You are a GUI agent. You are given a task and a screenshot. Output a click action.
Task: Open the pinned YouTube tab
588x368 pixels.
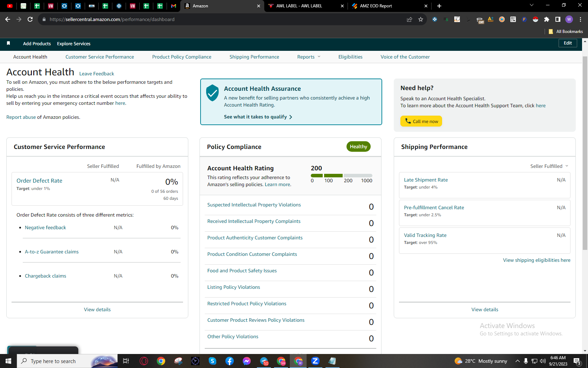click(10, 6)
